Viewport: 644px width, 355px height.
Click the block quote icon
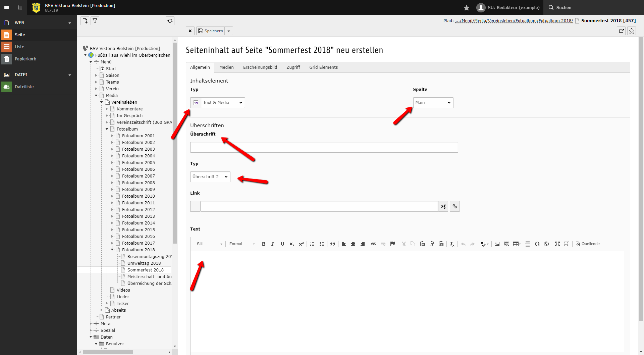[x=332, y=244]
